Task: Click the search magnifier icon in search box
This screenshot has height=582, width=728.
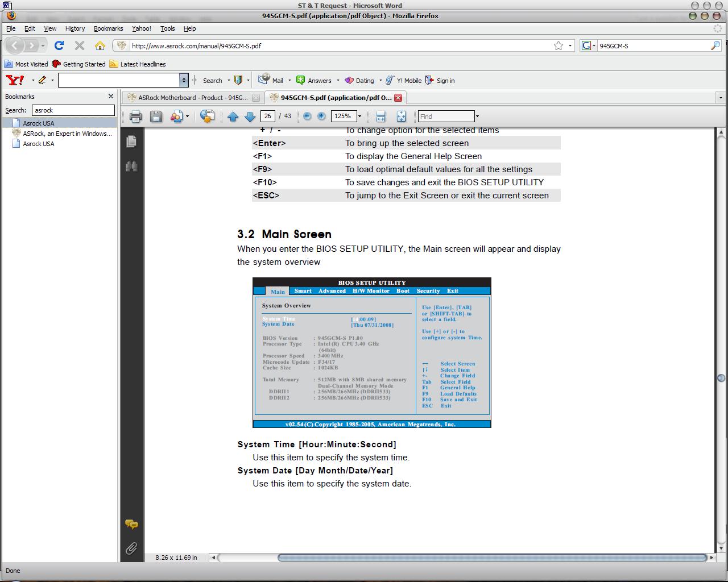Action: coord(715,45)
